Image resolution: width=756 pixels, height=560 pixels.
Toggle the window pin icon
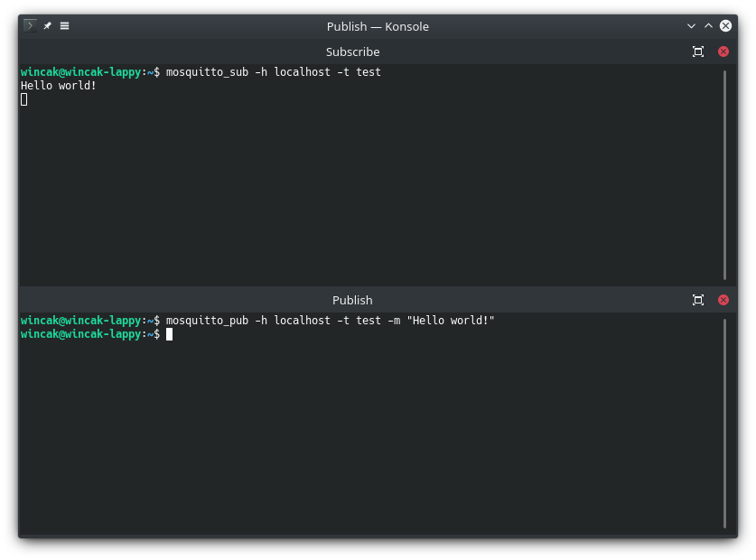pyautogui.click(x=47, y=26)
